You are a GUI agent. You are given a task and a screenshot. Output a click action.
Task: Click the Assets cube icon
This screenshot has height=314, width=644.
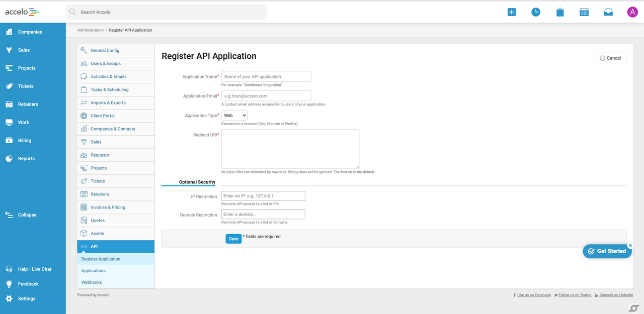tap(84, 233)
